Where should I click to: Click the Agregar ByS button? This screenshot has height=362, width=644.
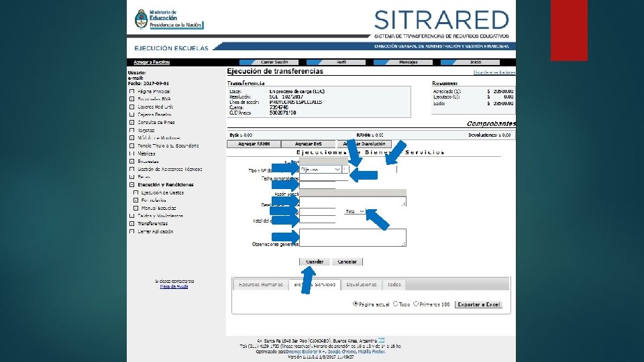pos(308,144)
